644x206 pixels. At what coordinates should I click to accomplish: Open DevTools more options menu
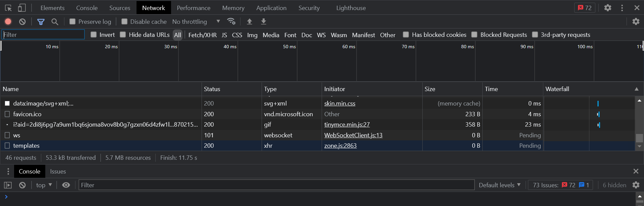[x=622, y=8]
